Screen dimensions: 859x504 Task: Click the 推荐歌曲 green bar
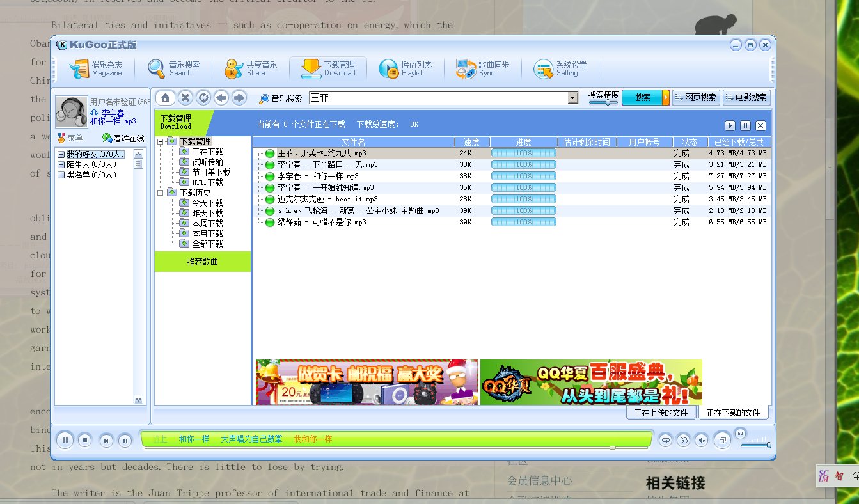[202, 262]
